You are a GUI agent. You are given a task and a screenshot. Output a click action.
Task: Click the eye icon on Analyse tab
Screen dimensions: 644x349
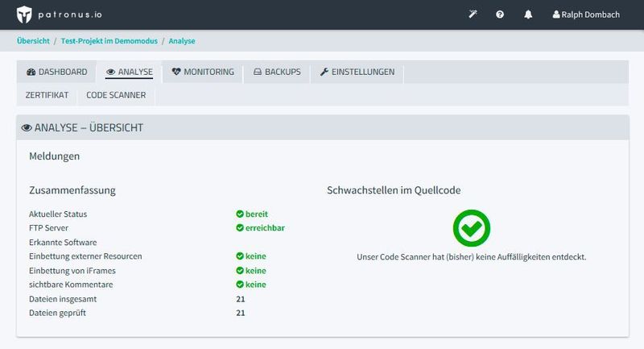pos(110,72)
